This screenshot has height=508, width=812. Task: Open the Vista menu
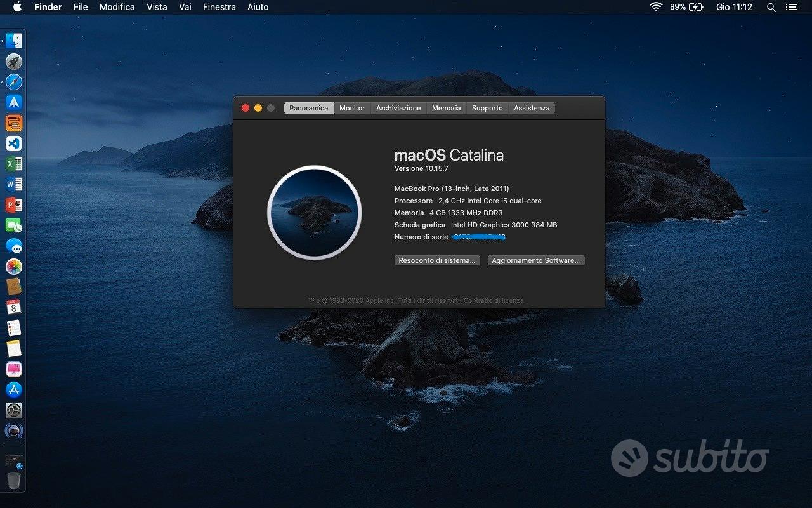tap(157, 7)
